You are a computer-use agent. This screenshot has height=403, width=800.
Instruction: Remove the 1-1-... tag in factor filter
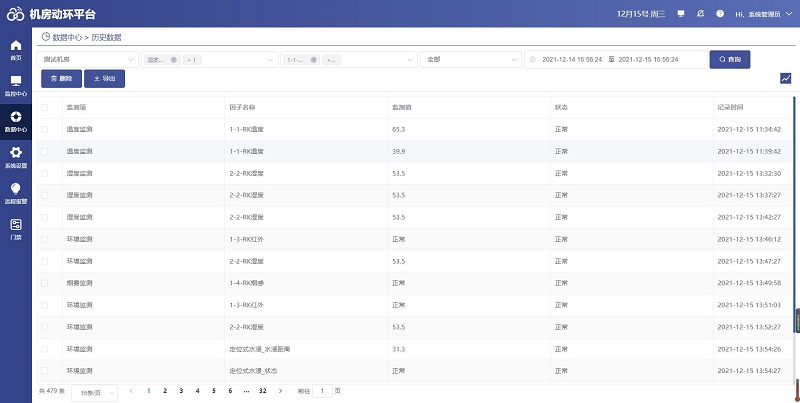314,60
